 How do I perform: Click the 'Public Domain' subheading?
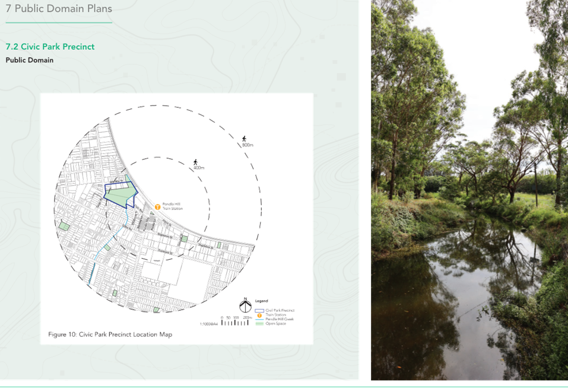[30, 60]
